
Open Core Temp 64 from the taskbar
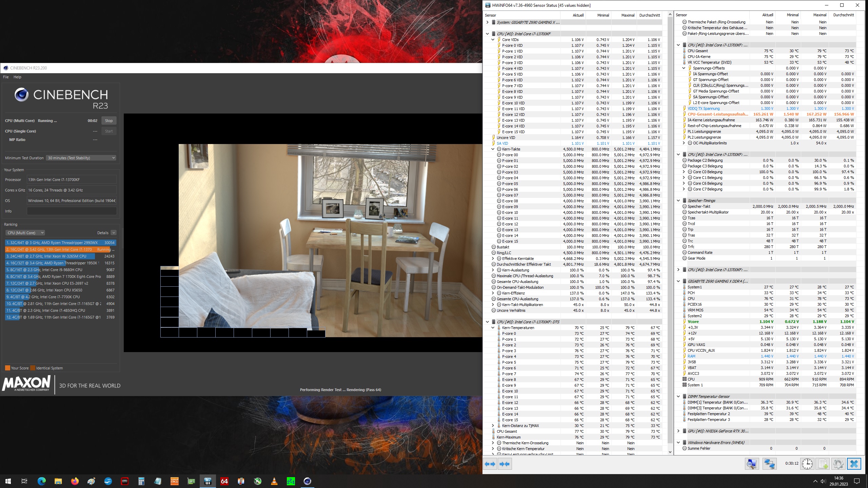[x=224, y=481]
